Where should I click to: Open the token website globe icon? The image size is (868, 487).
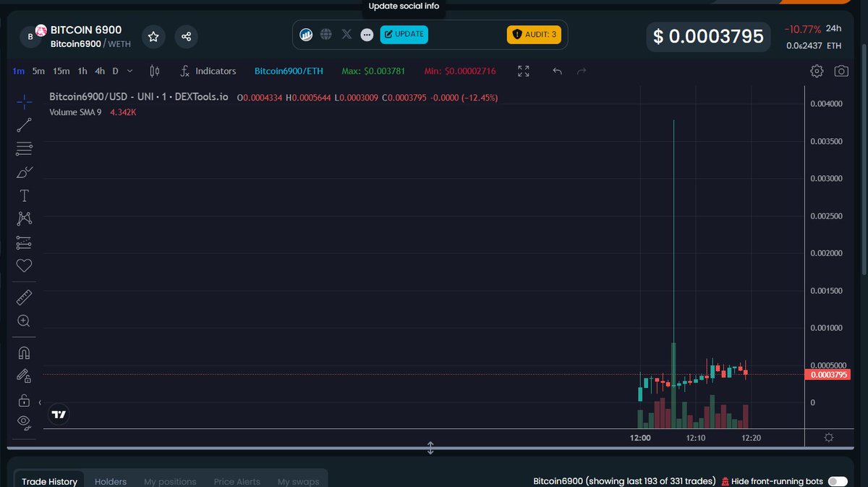326,34
